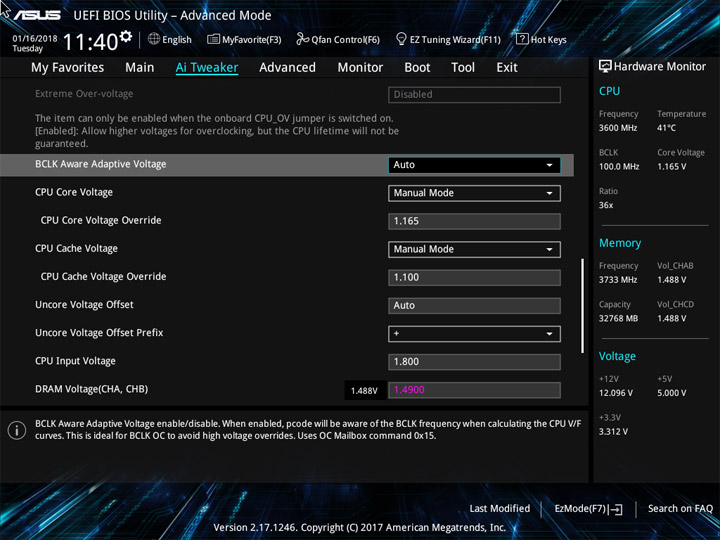Click the 3.312 V reading
The image size is (720, 540).
click(613, 432)
